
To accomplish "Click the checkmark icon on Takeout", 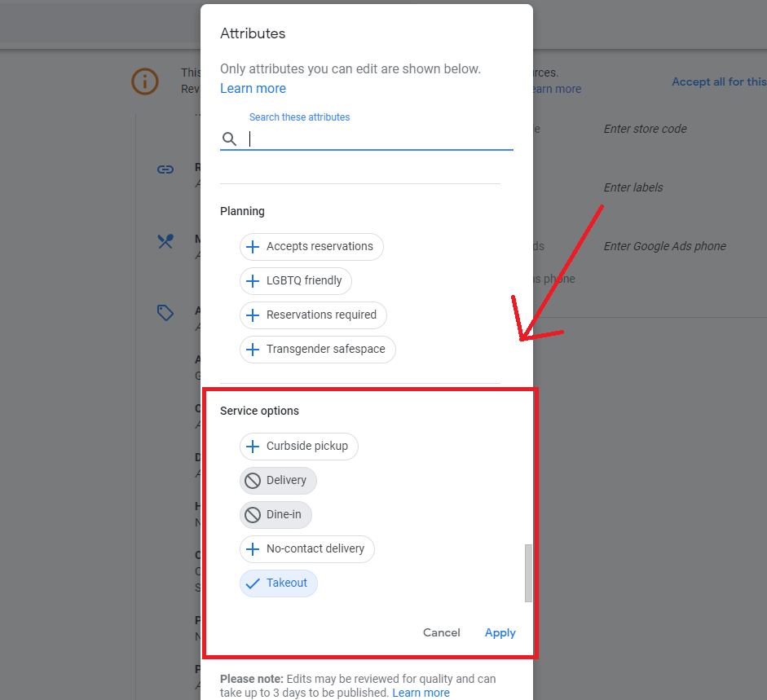I will point(253,583).
